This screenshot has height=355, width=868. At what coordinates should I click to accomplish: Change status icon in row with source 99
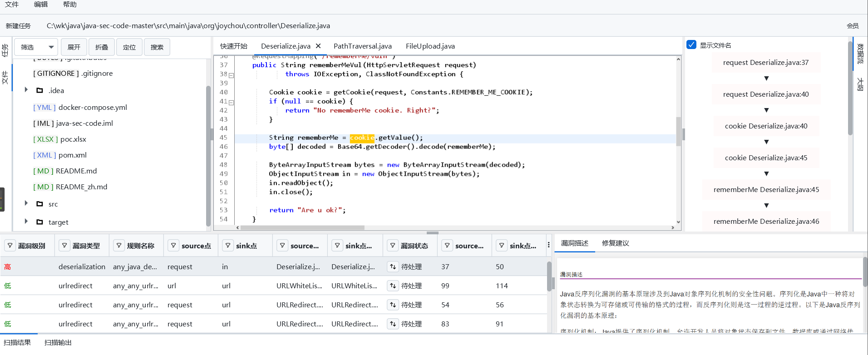coord(393,286)
